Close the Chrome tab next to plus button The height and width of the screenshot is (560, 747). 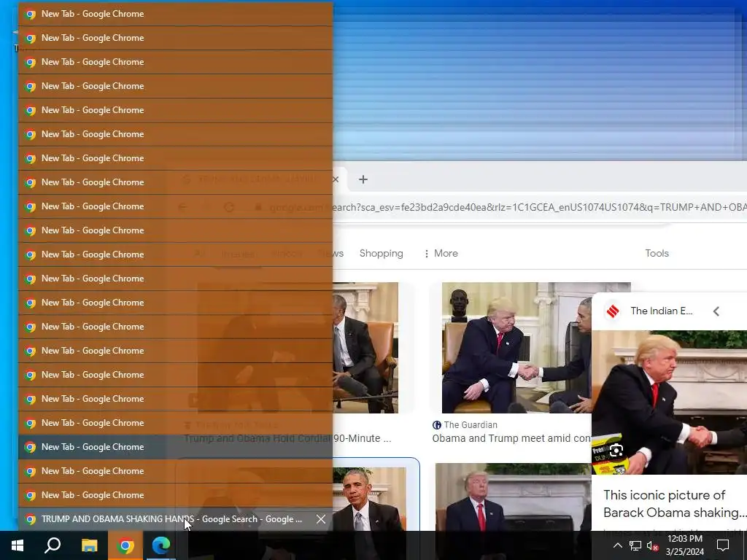[x=336, y=179]
